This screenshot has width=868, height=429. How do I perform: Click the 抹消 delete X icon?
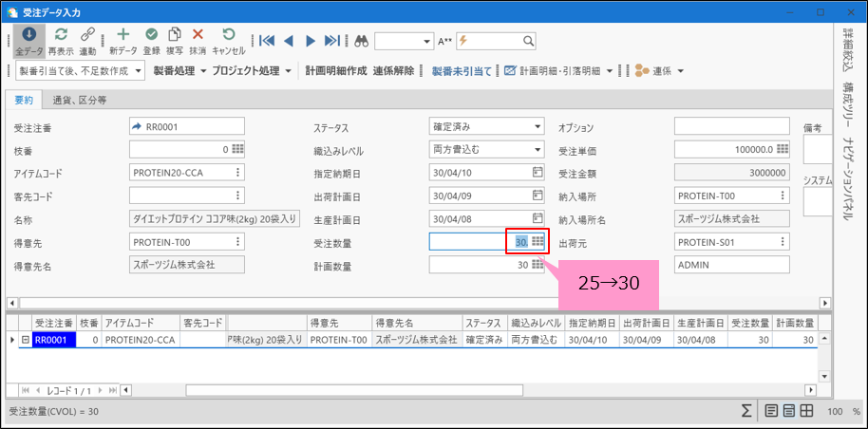click(198, 34)
